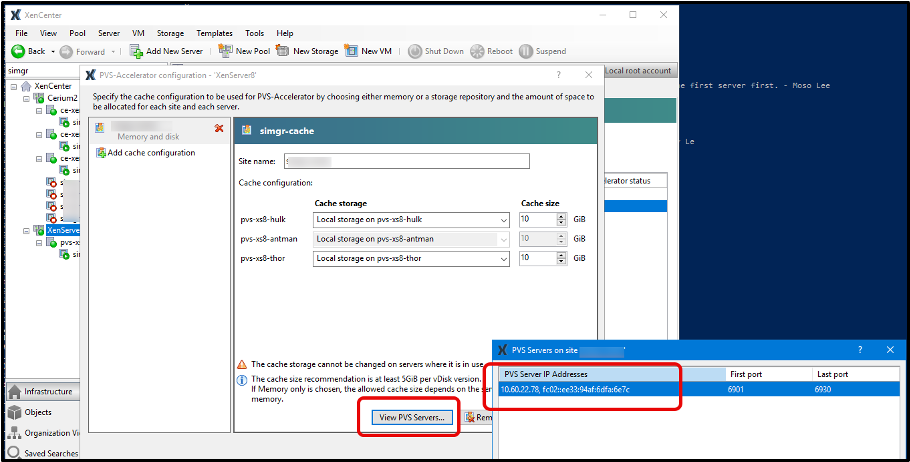Click the New Pool toolbar icon
Viewport: 910px width, 462px height.
224,51
